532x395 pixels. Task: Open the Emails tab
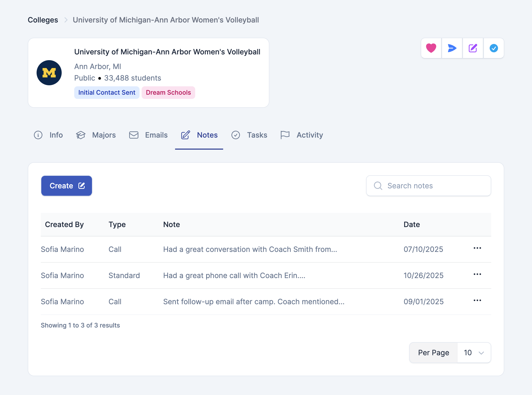[148, 135]
